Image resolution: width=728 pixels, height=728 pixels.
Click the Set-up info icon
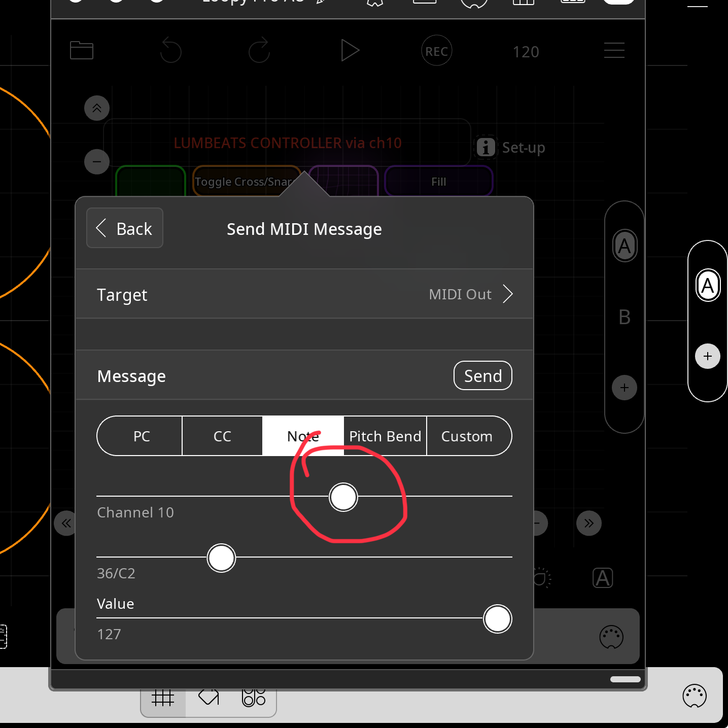(486, 147)
